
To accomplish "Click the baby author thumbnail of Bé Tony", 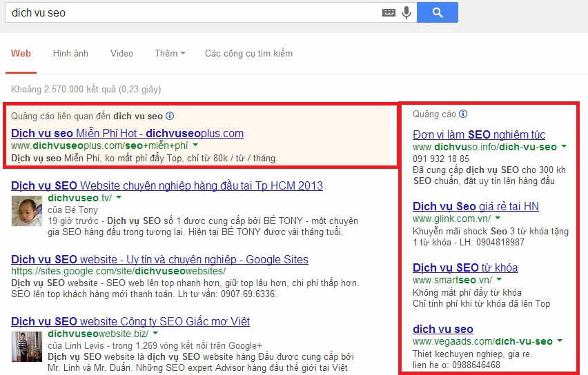I will coord(27,211).
